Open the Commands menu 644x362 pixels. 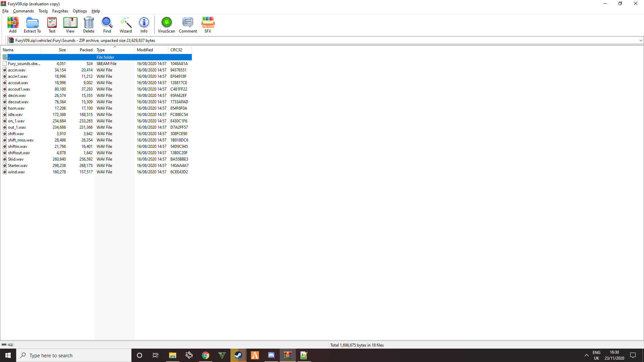pos(23,11)
